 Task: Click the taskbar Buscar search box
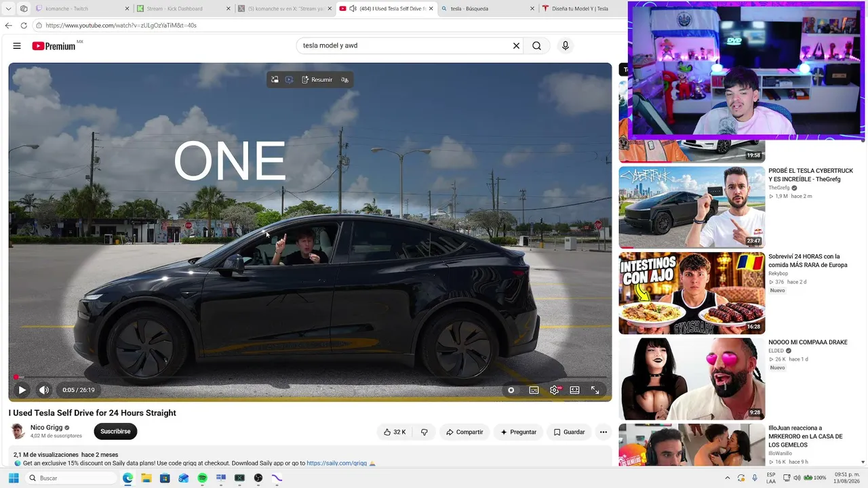(x=71, y=478)
